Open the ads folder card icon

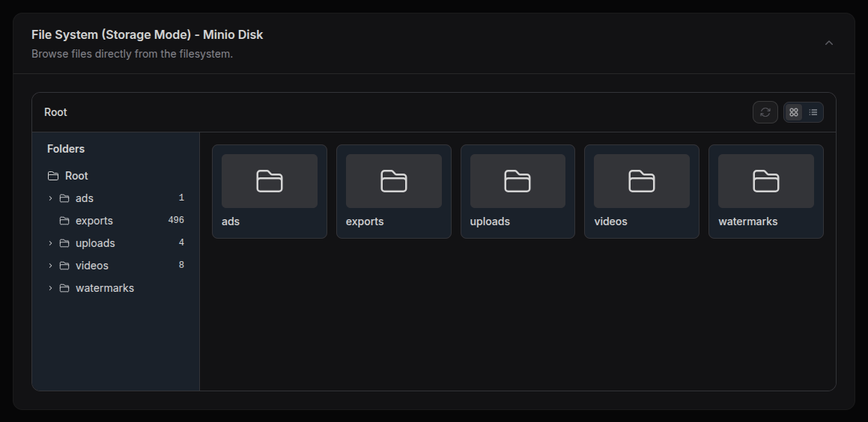pos(270,181)
